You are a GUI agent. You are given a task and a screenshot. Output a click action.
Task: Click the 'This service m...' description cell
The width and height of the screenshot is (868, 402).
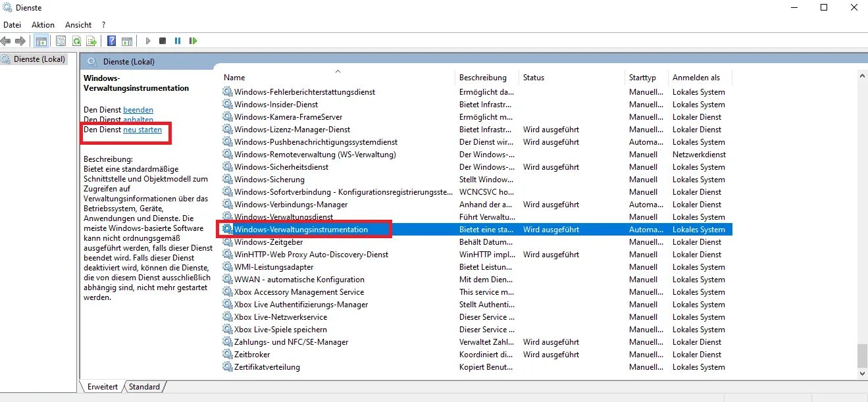click(x=487, y=291)
